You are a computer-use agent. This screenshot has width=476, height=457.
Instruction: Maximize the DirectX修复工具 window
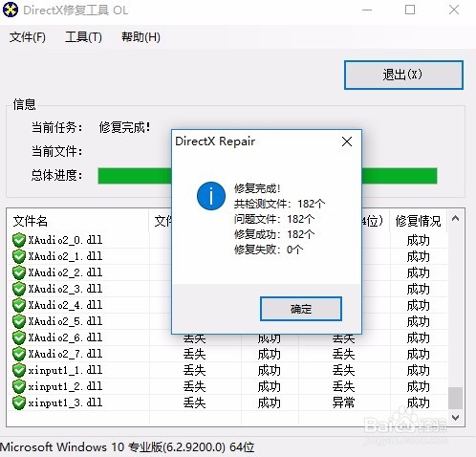410,10
